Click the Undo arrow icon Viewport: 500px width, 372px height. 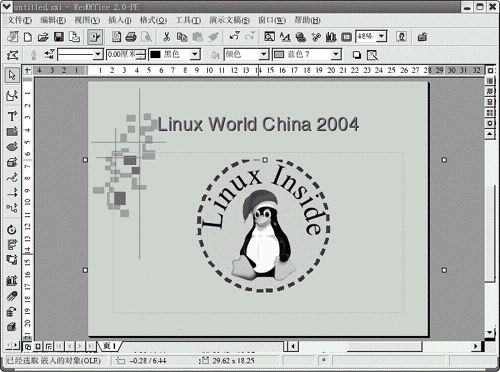[234, 36]
